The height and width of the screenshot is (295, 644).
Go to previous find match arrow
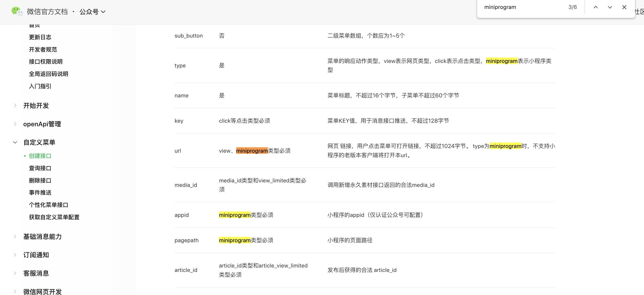pyautogui.click(x=595, y=7)
